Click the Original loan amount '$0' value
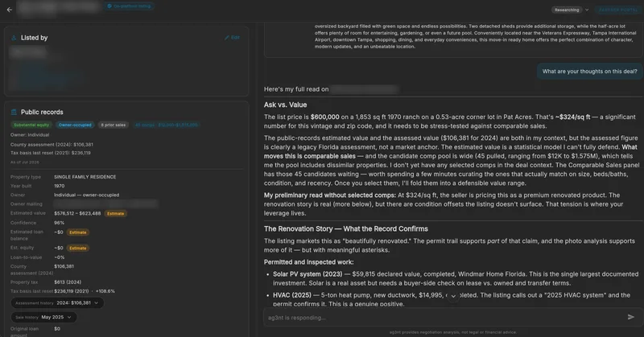 click(x=57, y=329)
